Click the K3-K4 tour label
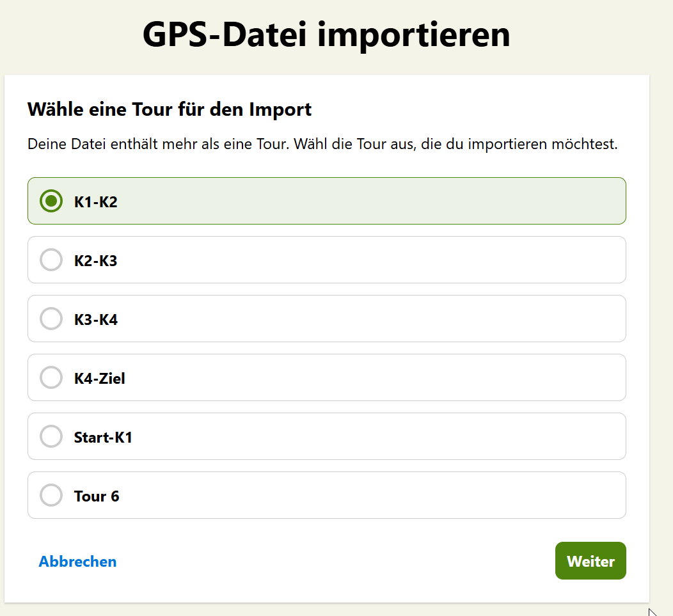673x616 pixels. pyautogui.click(x=96, y=320)
